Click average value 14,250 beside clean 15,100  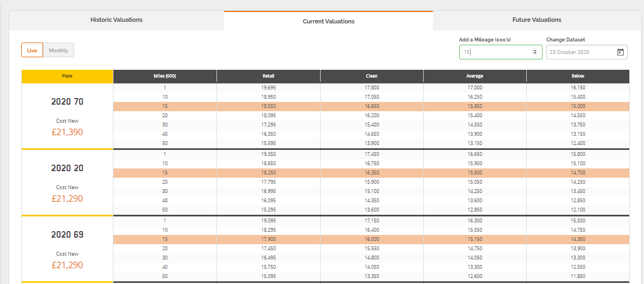coord(475,191)
